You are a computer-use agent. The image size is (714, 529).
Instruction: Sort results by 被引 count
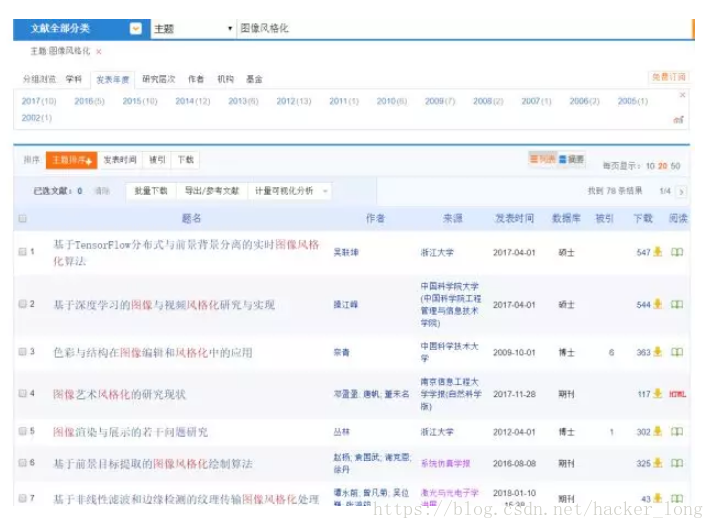tap(157, 160)
